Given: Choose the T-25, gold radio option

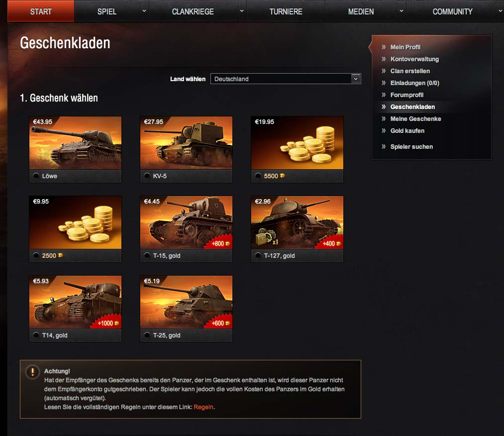Looking at the screenshot, I should (147, 335).
